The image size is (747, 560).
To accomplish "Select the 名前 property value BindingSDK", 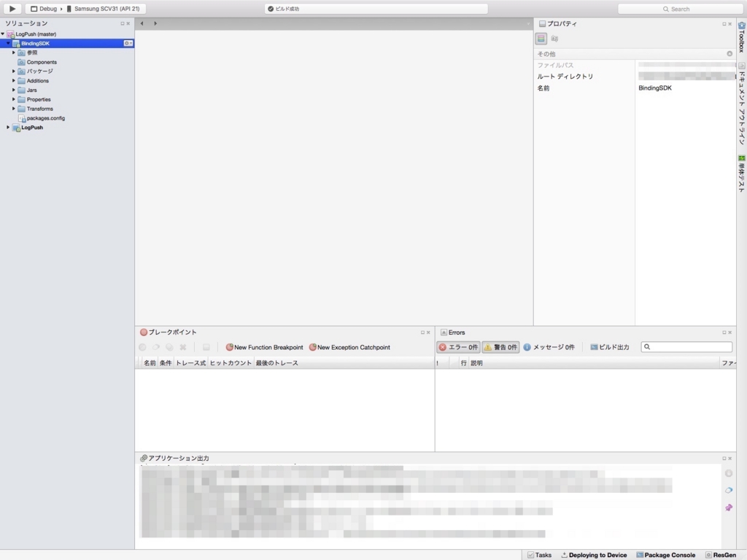I will click(655, 88).
